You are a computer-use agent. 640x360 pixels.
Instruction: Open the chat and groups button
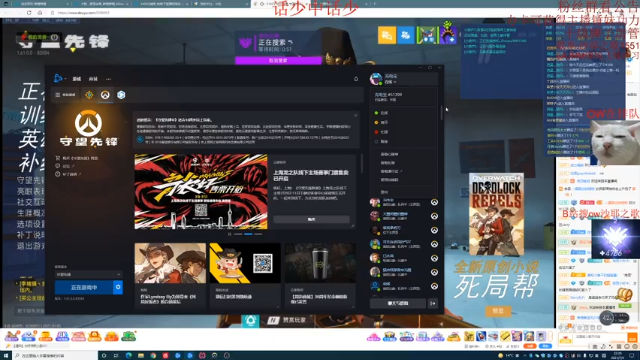(398, 303)
